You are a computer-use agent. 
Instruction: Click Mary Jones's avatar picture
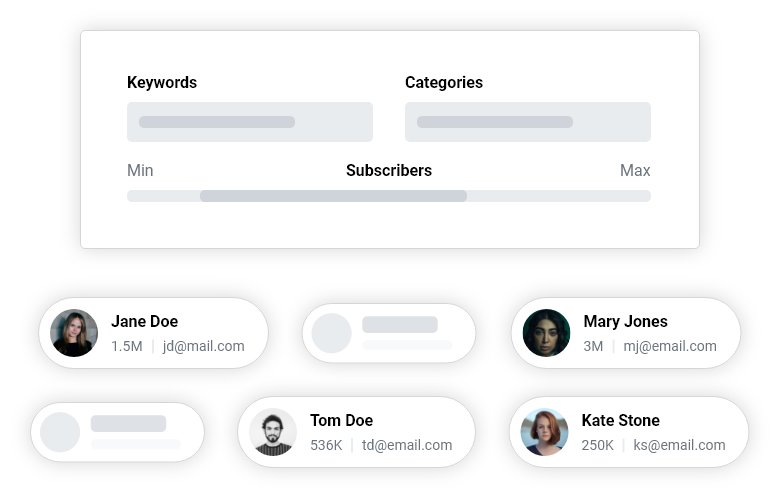click(546, 333)
